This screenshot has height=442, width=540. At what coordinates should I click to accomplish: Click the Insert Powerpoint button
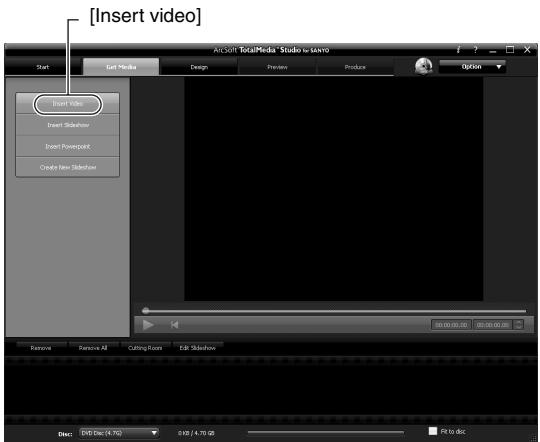coord(68,146)
